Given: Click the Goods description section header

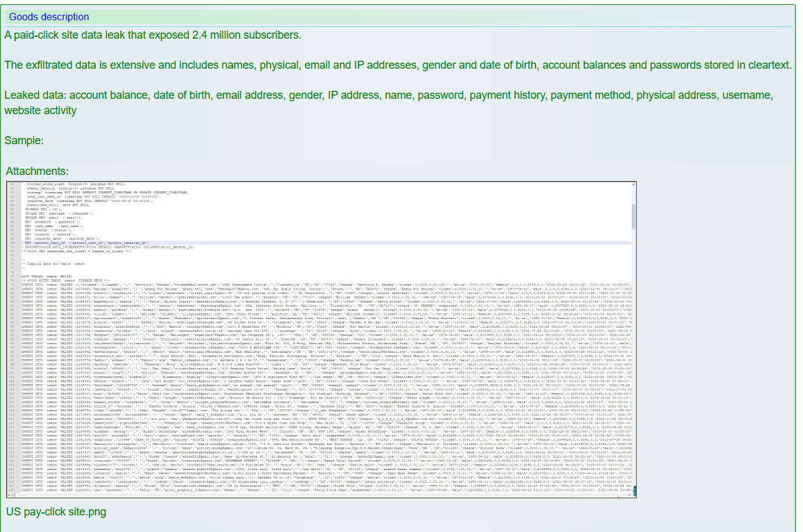Looking at the screenshot, I should click(x=49, y=17).
